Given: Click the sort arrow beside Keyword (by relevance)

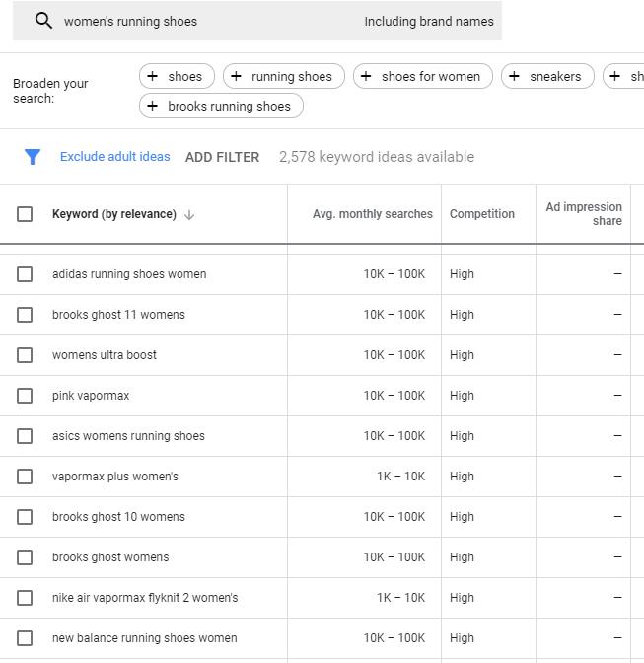Looking at the screenshot, I should pos(189,214).
